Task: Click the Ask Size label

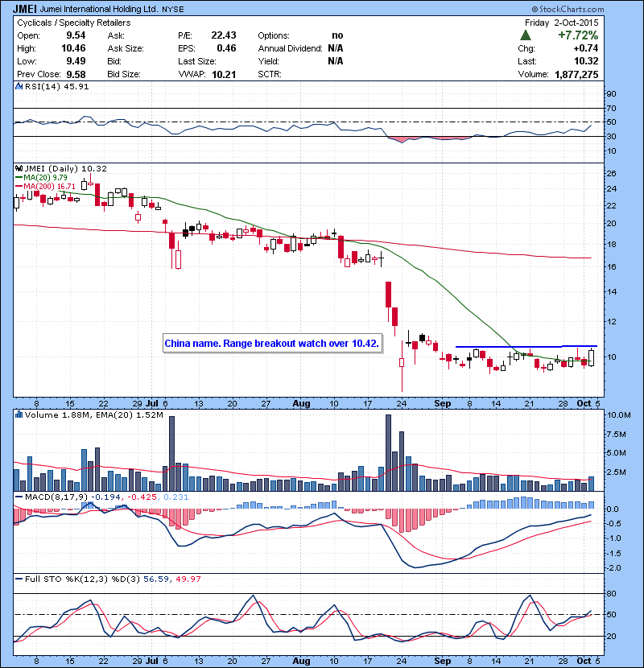Action: 126,48
